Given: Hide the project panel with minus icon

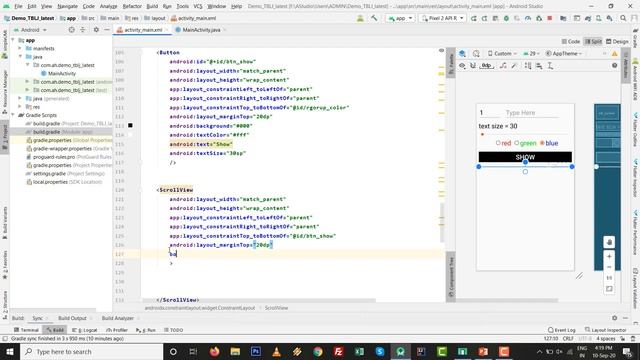Looking at the screenshot, I should tap(107, 30).
